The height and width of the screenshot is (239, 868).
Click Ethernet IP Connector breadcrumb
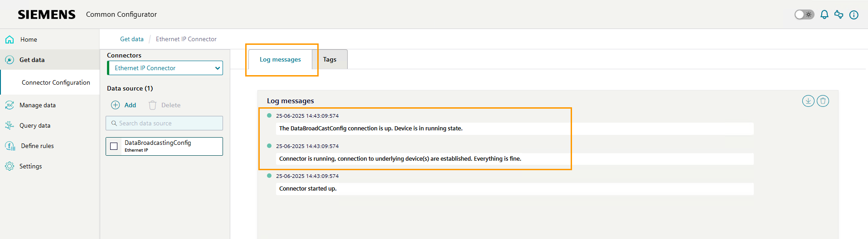pyautogui.click(x=186, y=39)
